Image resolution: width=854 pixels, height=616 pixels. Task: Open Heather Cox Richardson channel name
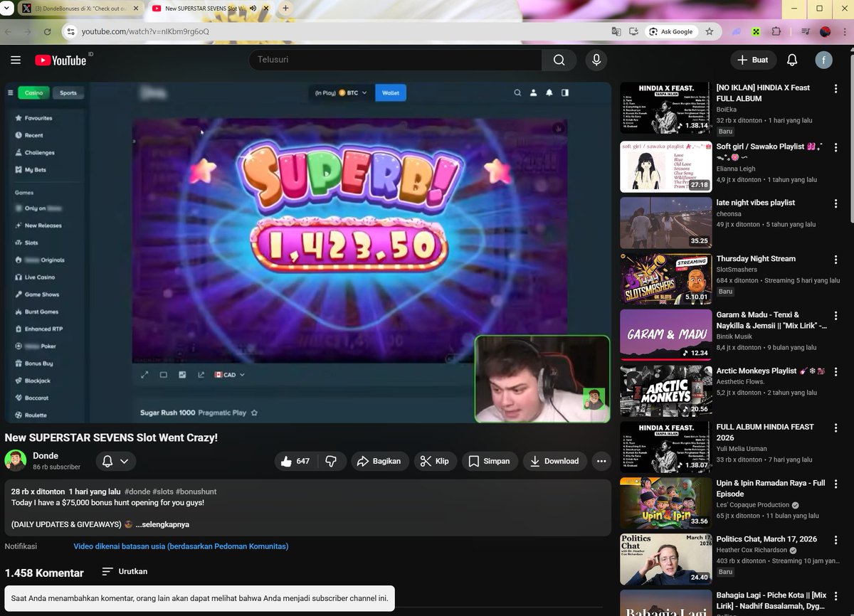coord(752,550)
